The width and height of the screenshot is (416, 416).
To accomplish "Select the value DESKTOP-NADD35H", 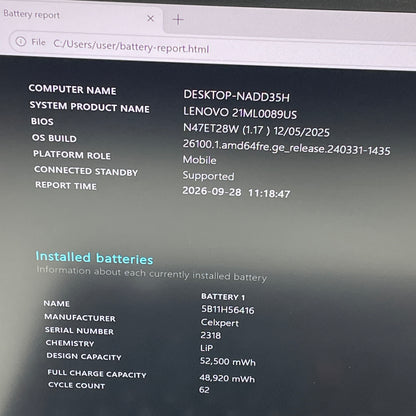I will click(x=236, y=96).
